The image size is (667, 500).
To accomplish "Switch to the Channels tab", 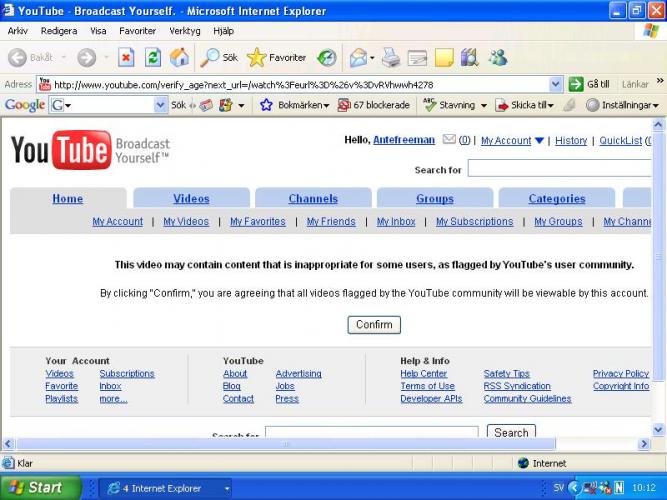I will tap(313, 198).
